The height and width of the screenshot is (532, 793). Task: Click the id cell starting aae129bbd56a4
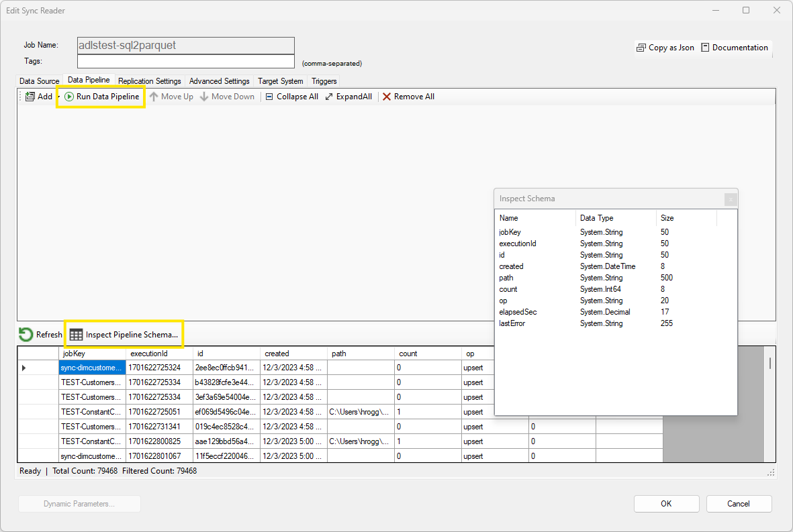[226, 441]
